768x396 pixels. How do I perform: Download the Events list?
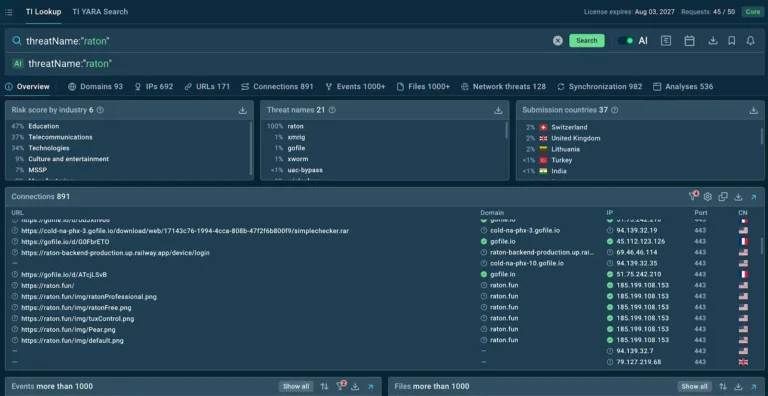coord(356,386)
